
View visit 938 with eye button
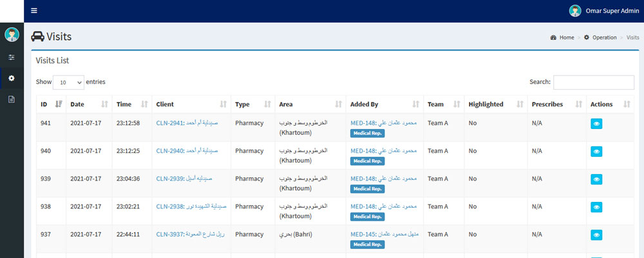[596, 207]
